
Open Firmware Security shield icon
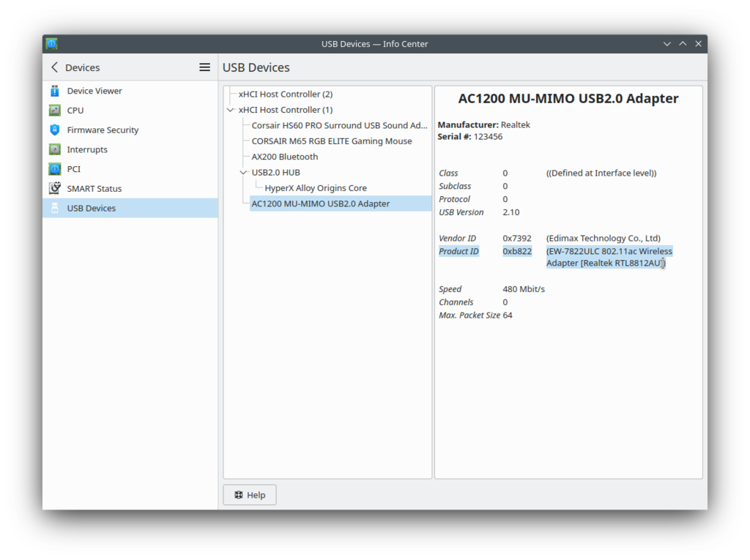coord(55,130)
